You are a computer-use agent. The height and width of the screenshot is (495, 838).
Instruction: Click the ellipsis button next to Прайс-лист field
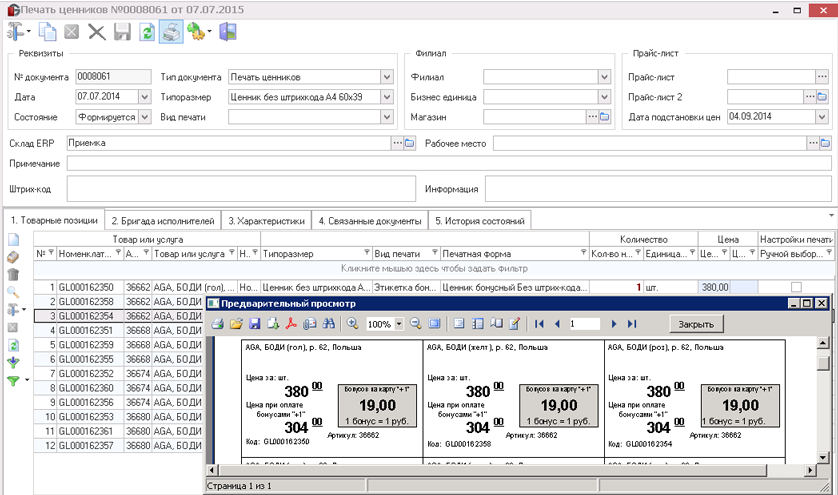(822, 77)
